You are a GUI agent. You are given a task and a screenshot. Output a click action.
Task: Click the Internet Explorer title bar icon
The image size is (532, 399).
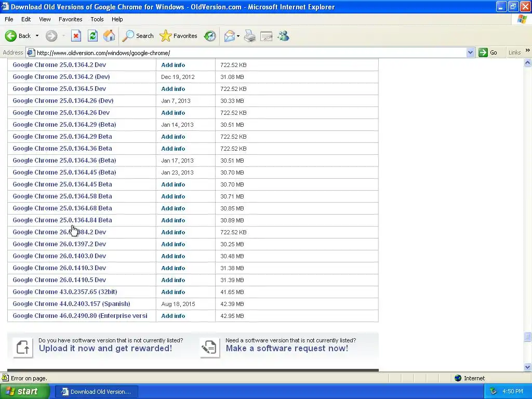(x=5, y=6)
